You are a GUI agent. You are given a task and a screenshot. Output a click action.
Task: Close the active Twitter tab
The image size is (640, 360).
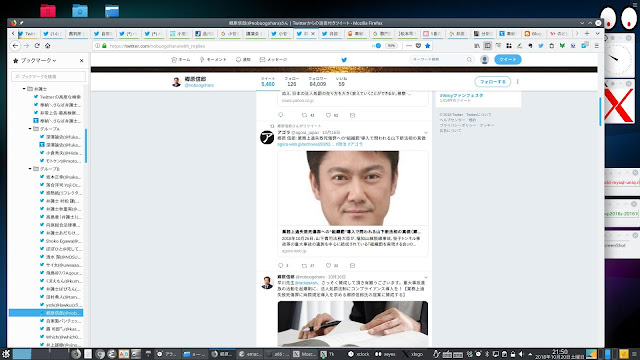[313, 33]
